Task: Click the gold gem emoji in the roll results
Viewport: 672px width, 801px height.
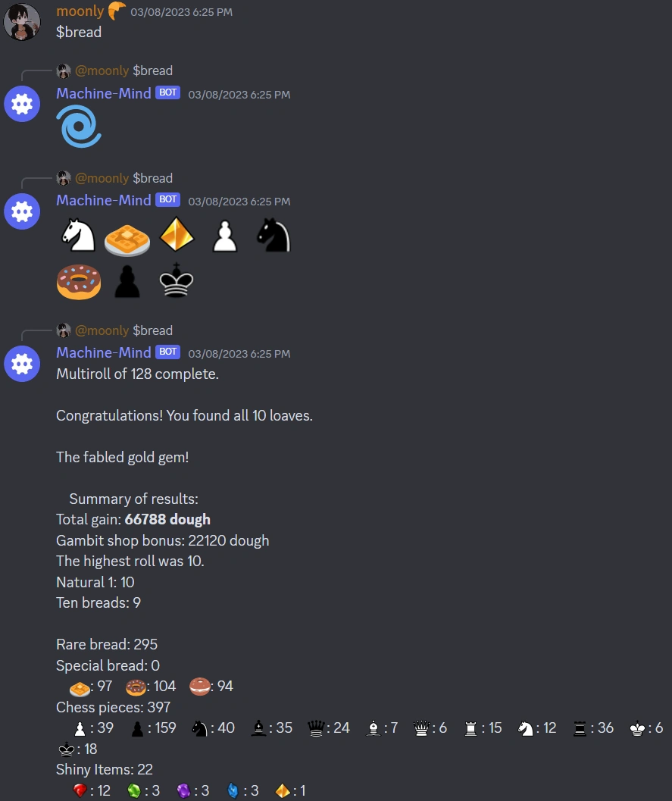Action: pyautogui.click(x=177, y=234)
